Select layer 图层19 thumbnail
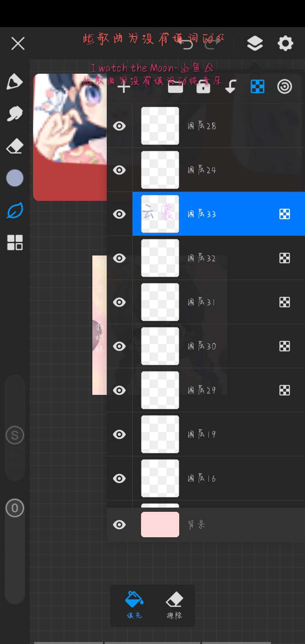 [x=160, y=434]
